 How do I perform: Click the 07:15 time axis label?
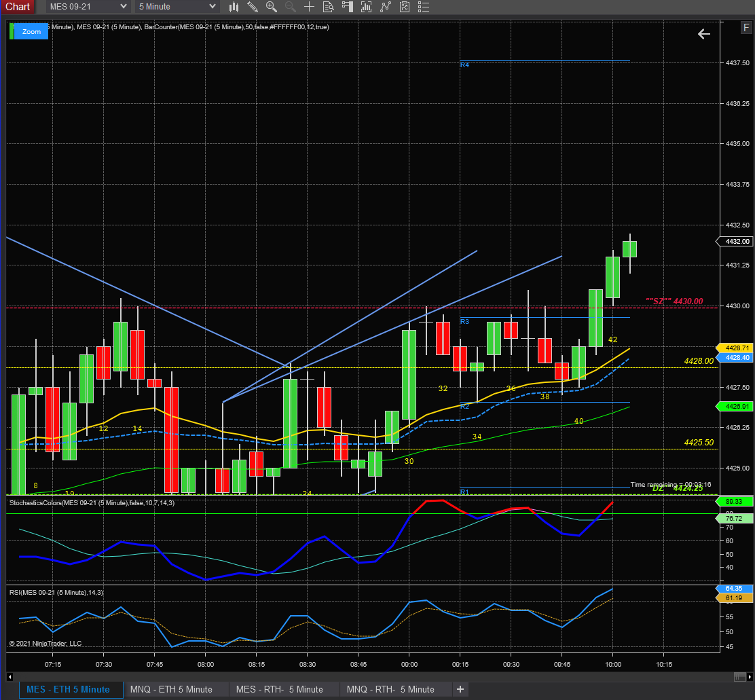tap(53, 665)
